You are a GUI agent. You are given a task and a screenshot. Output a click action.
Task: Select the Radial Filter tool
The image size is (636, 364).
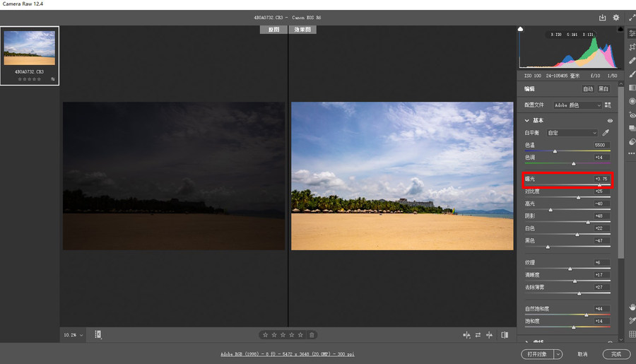tap(632, 101)
